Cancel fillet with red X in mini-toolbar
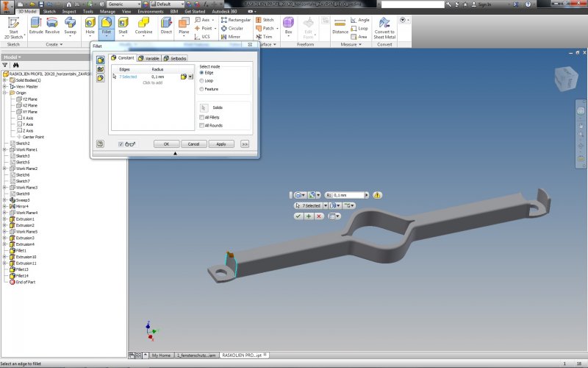The height and width of the screenshot is (368, 588). pyautogui.click(x=319, y=216)
